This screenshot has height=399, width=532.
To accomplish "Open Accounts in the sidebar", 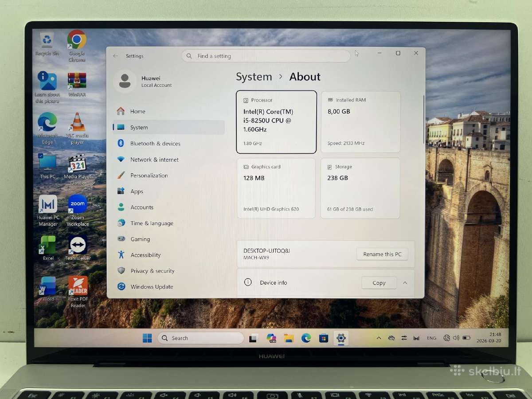I will point(168,207).
